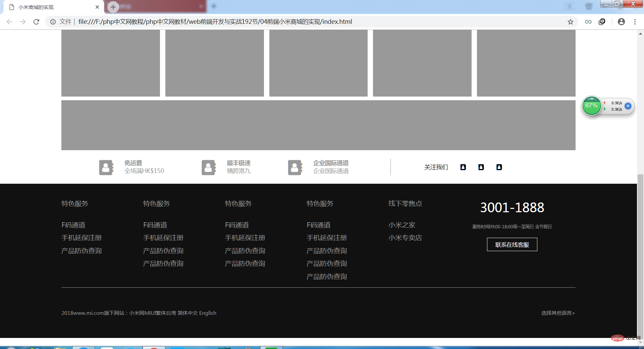Bookmark this page with the star icon
644x349 pixels.
(570, 22)
